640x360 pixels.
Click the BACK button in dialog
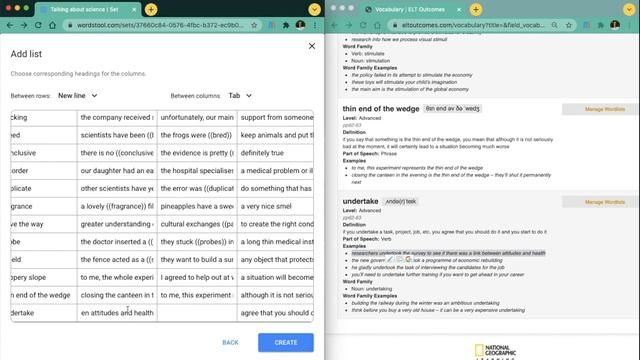coord(230,342)
